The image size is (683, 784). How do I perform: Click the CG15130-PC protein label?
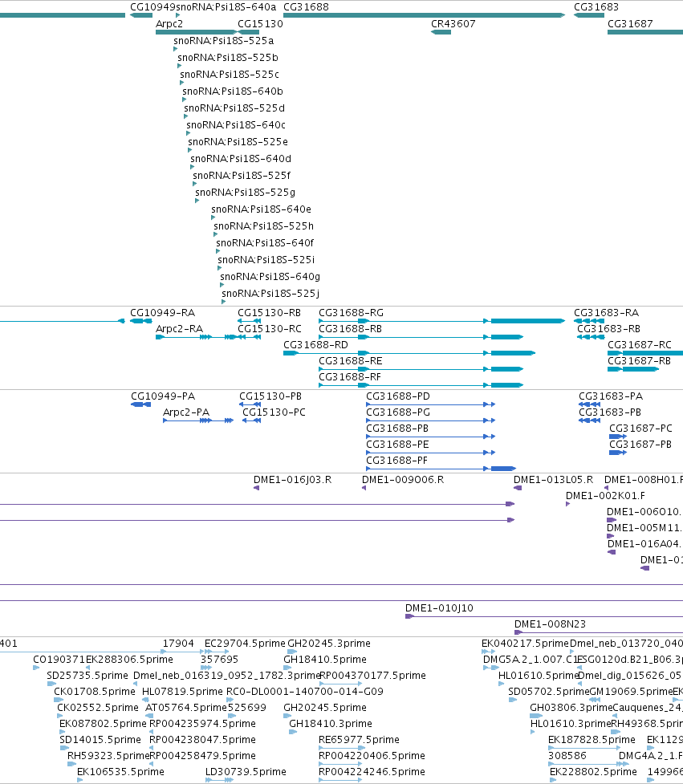(x=274, y=412)
